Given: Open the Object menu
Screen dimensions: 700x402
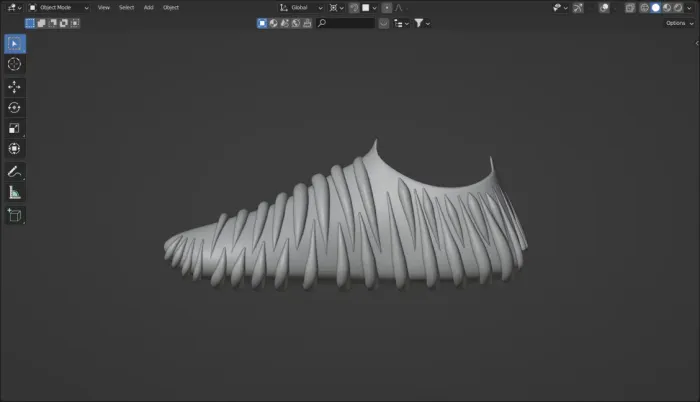Looking at the screenshot, I should (x=171, y=8).
